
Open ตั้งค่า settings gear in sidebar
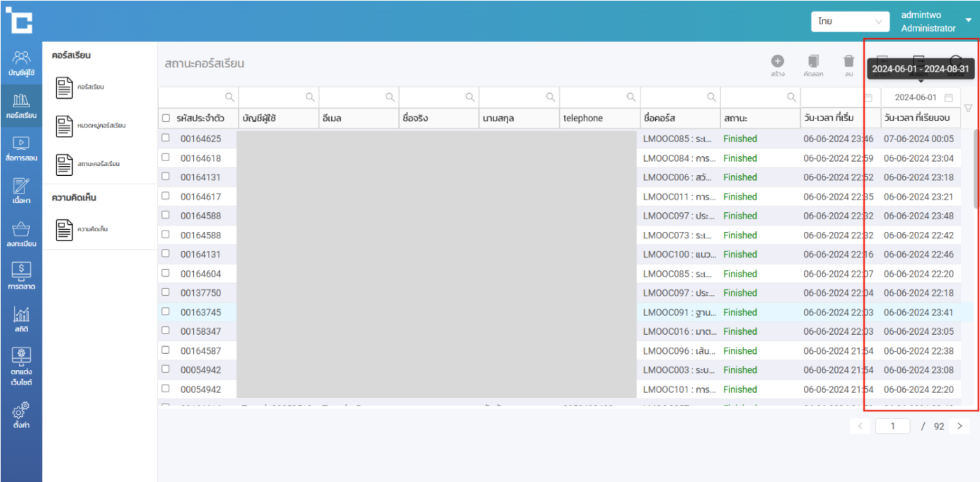pyautogui.click(x=21, y=414)
